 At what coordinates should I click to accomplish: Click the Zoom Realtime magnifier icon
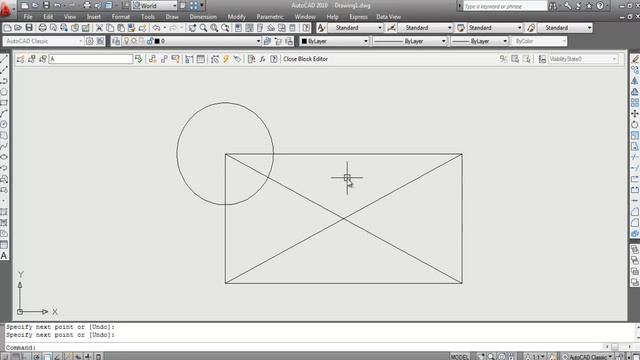203,28
